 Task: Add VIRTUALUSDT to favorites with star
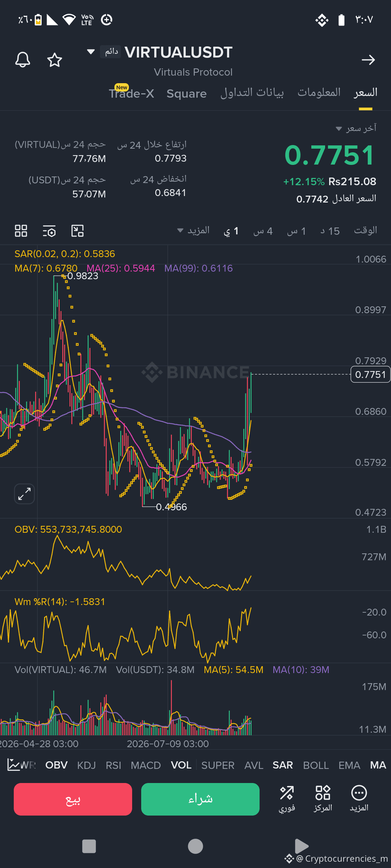click(55, 60)
